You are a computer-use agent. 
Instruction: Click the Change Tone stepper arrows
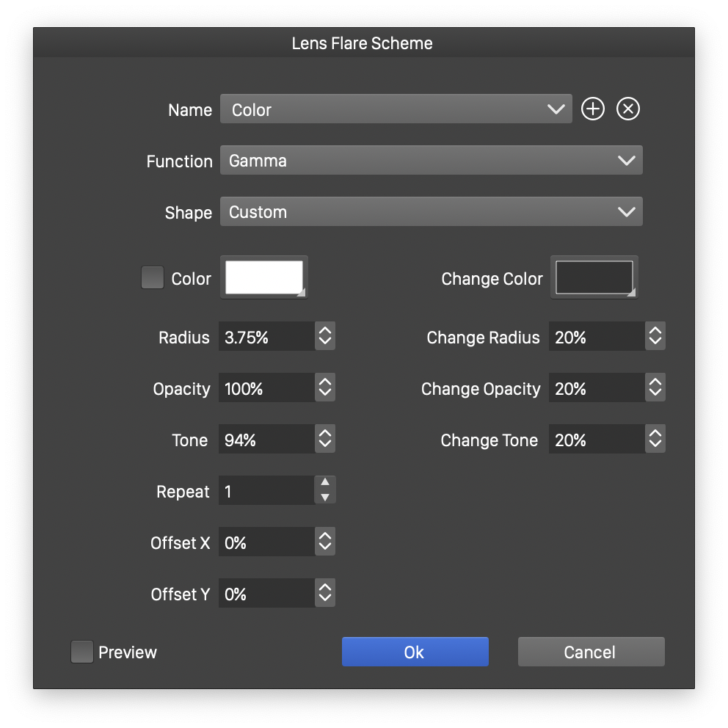coord(655,440)
